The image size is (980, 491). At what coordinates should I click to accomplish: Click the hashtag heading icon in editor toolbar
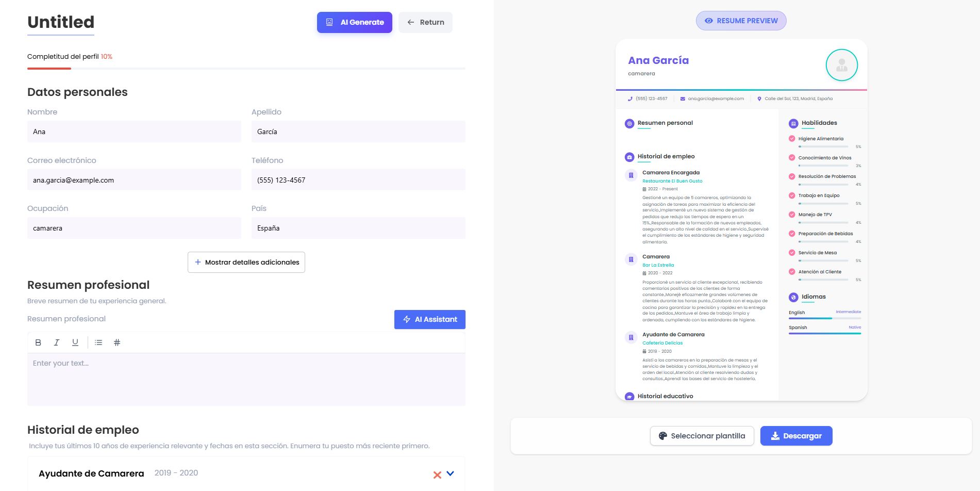117,342
